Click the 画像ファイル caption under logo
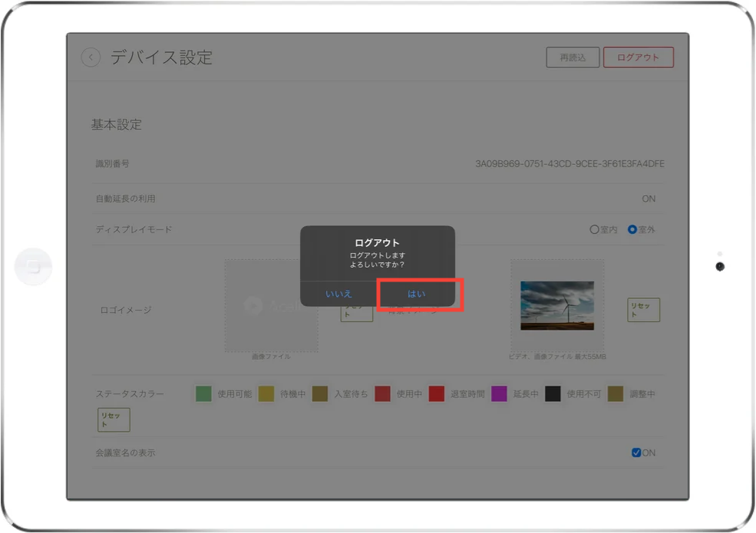The image size is (756, 533). pos(271,357)
